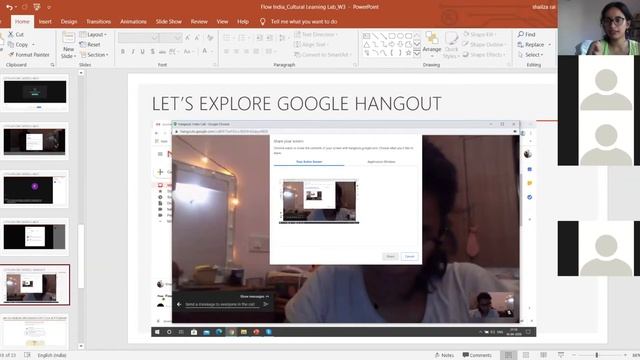Open the Section dropdown

(x=95, y=55)
